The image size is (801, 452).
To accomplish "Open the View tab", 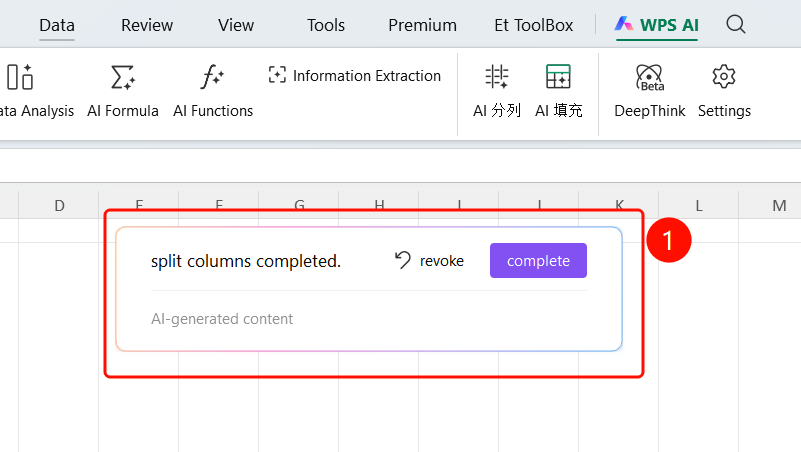I will point(235,25).
